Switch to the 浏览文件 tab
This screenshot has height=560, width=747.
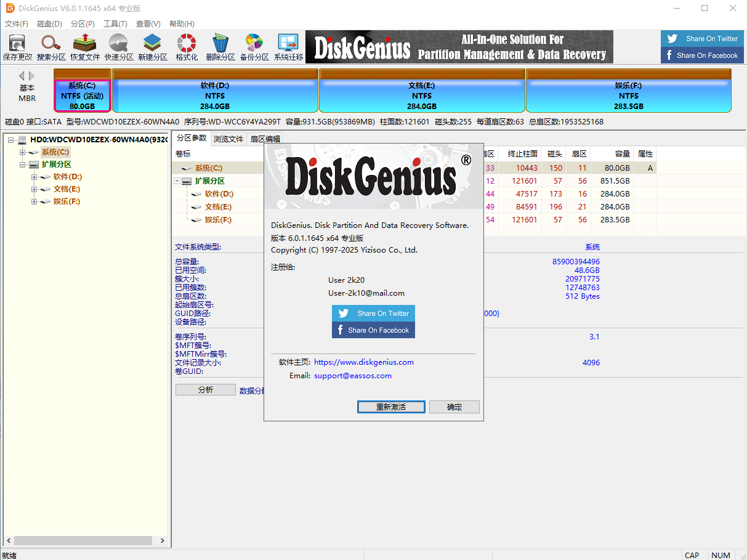[228, 139]
